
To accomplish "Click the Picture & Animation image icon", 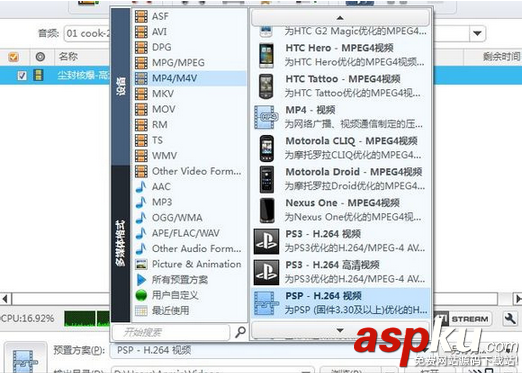I will pos(141,264).
